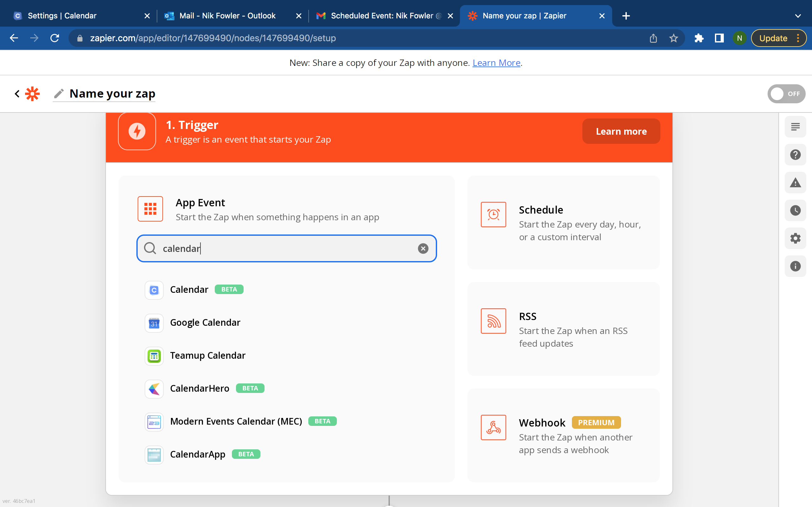Open the warning triangle status icon in sidebar
This screenshot has height=507, width=812.
pyautogui.click(x=795, y=183)
